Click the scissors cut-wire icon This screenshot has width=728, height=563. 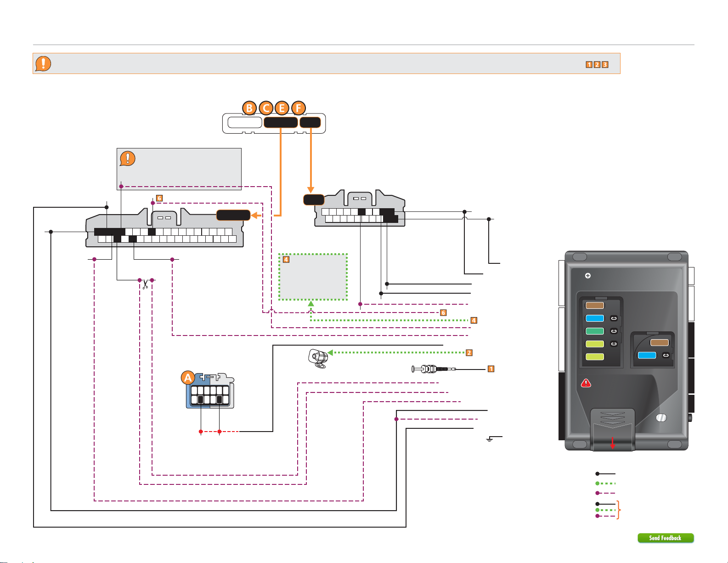(145, 285)
